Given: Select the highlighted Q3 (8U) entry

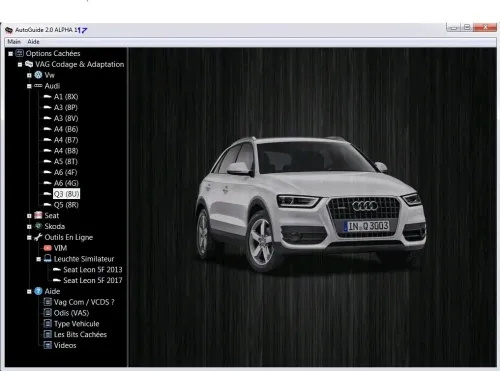Looking at the screenshot, I should (x=66, y=194).
